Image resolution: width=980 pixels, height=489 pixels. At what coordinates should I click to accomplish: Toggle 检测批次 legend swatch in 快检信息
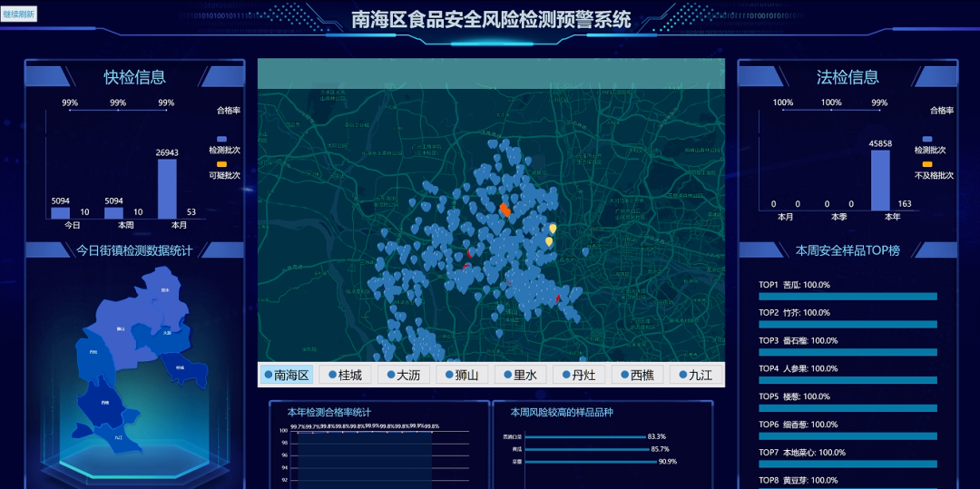point(222,138)
